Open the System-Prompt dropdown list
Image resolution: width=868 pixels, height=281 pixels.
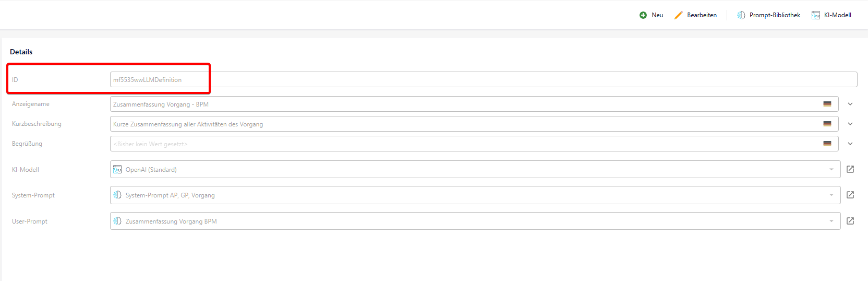tap(831, 195)
